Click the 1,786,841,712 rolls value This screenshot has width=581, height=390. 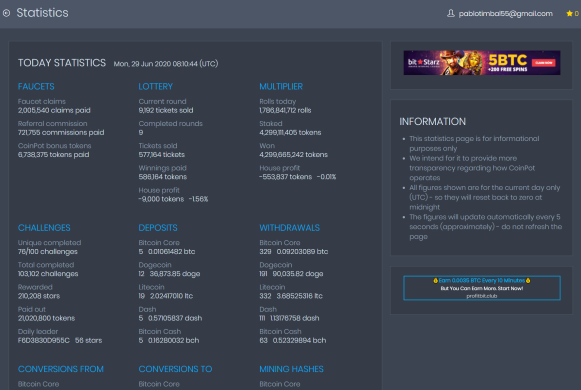[x=285, y=110]
